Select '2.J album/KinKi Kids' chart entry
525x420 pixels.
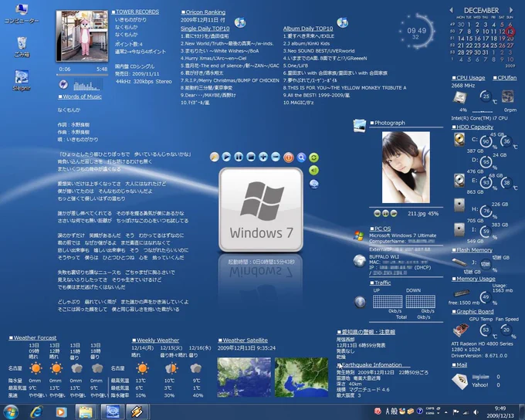pyautogui.click(x=307, y=43)
